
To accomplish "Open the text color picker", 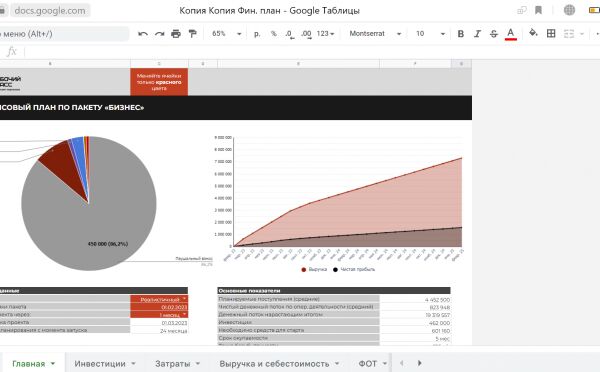I will [510, 34].
